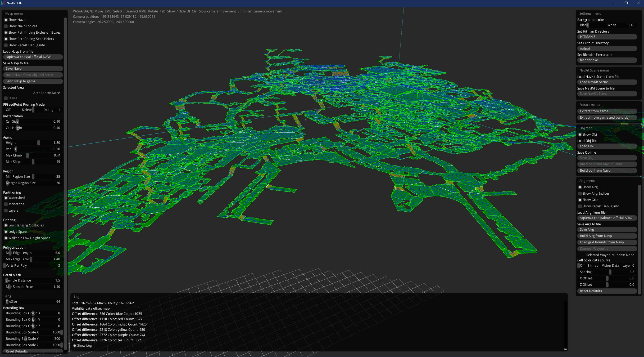Viewport: 644px width, 357px height.
Task: Adjust the Max Climb slider
Action: click(33, 155)
